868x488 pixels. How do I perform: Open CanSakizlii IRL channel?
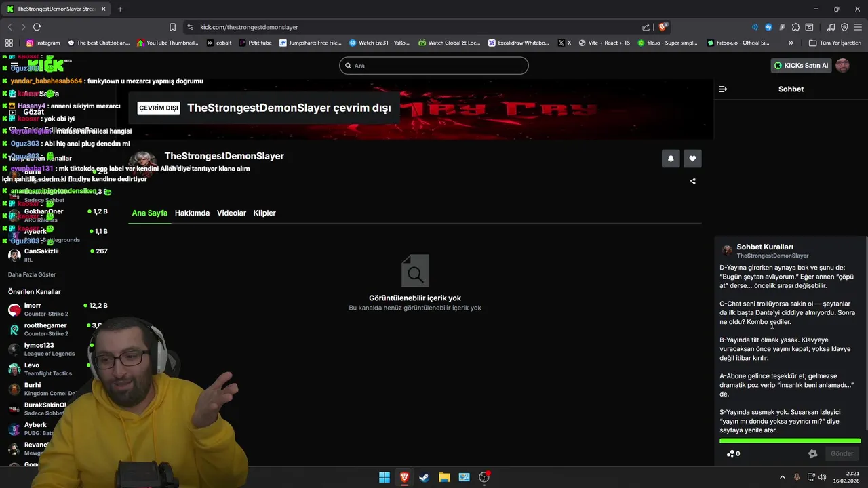pos(58,255)
